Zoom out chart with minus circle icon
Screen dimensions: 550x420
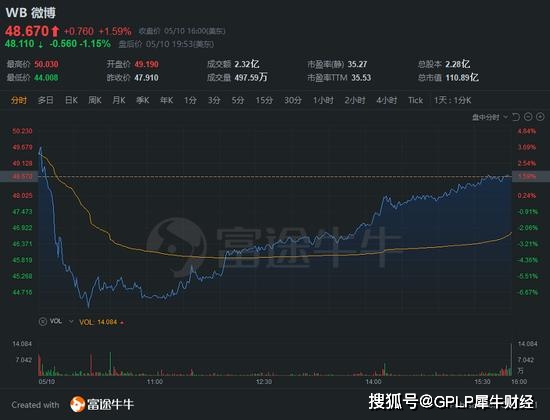(528, 117)
